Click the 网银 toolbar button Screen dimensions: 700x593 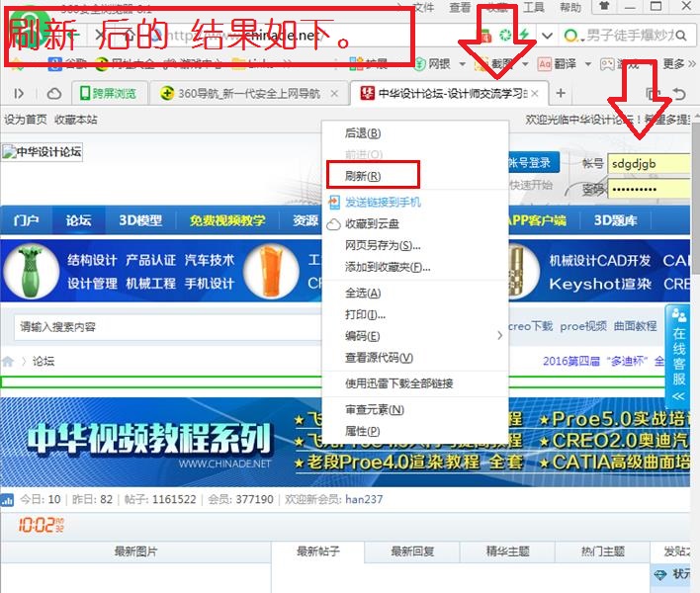[x=432, y=64]
